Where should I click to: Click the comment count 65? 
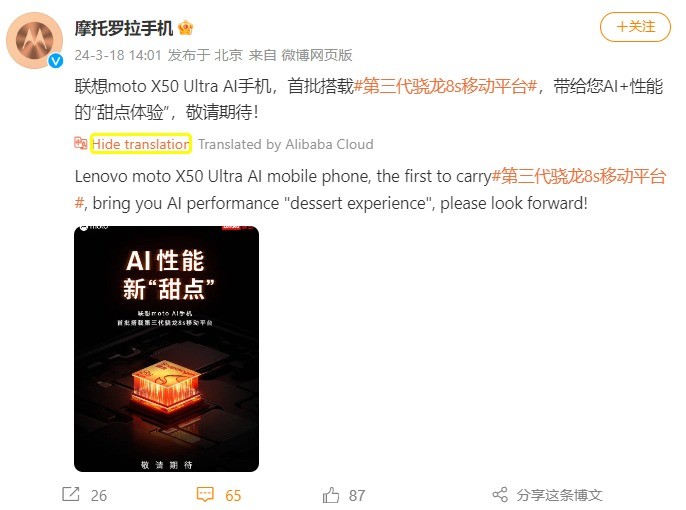click(233, 496)
